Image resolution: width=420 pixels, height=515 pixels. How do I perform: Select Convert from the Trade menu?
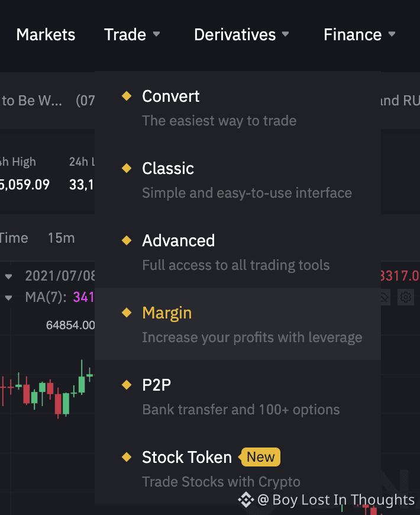pyautogui.click(x=171, y=96)
